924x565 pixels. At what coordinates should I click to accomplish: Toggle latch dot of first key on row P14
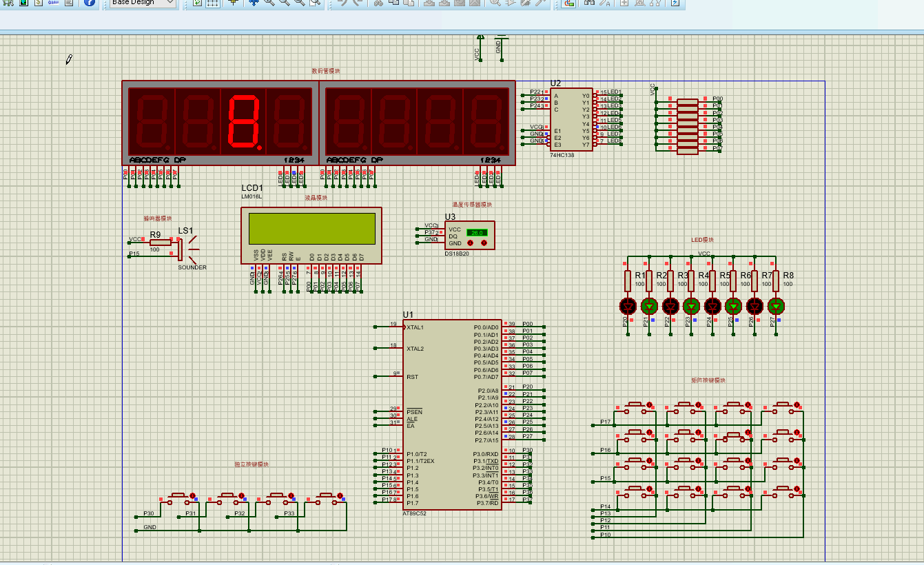(650, 489)
